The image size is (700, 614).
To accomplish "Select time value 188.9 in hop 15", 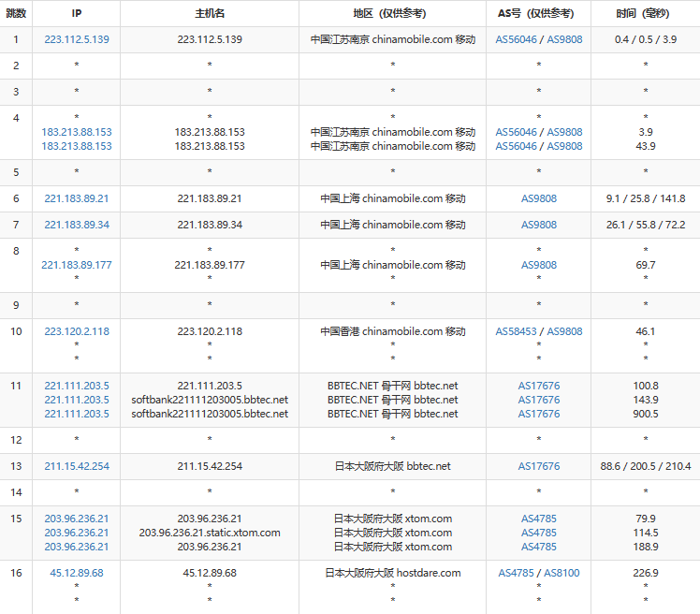I will click(646, 547).
